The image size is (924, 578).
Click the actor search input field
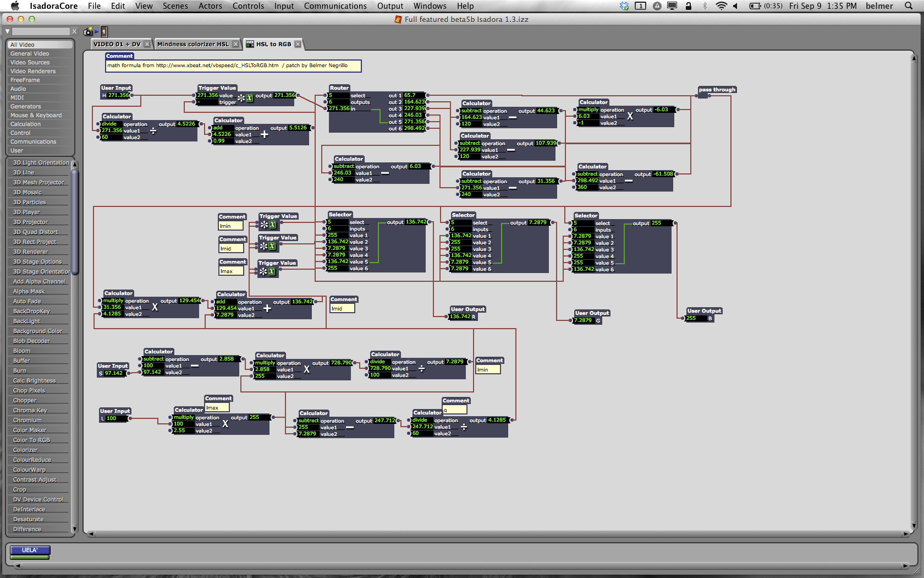(41, 31)
